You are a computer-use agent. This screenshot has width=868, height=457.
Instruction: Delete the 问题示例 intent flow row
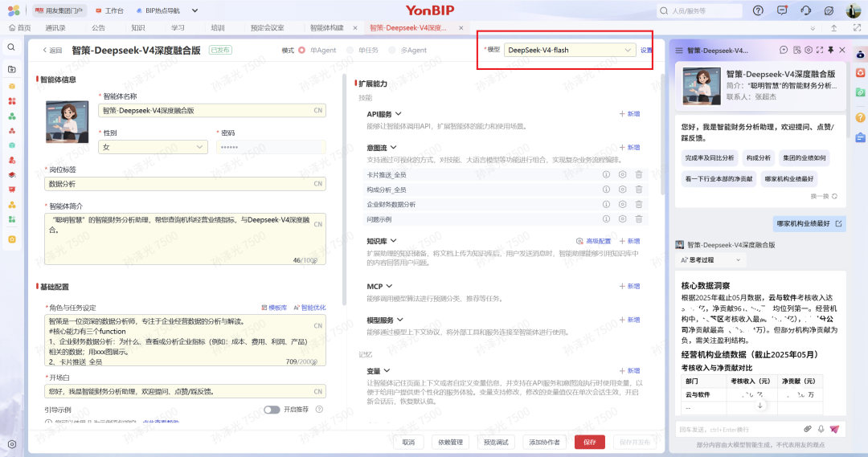[x=638, y=219]
